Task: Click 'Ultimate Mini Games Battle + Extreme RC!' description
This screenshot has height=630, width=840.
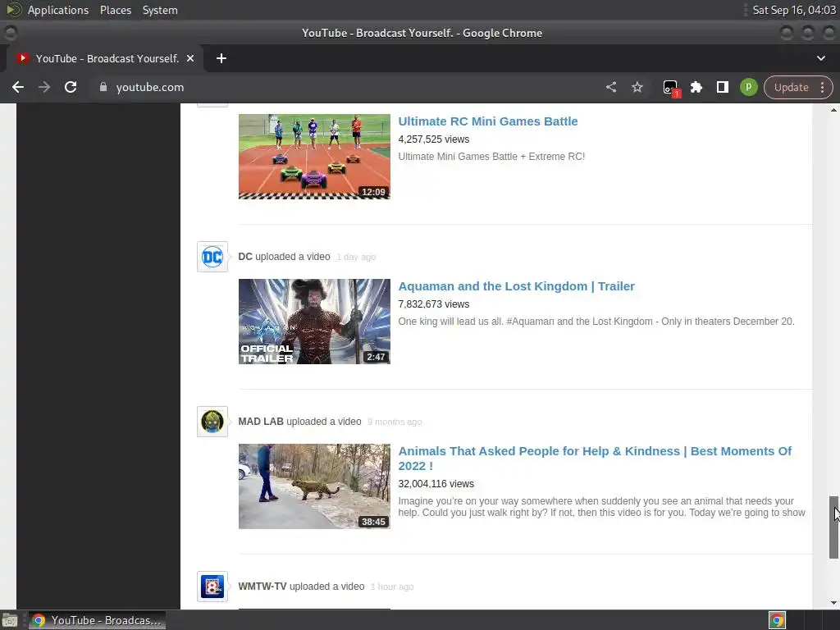Action: tap(491, 157)
